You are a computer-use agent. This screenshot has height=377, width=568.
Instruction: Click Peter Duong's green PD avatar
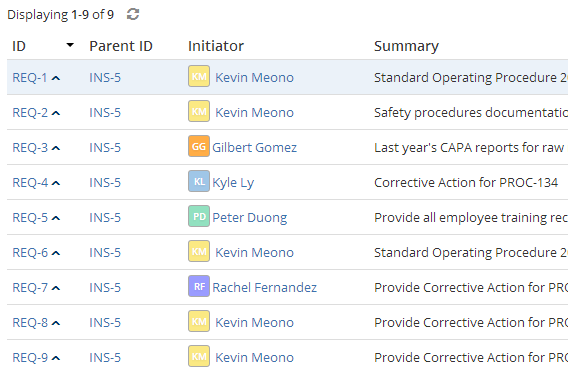click(199, 217)
